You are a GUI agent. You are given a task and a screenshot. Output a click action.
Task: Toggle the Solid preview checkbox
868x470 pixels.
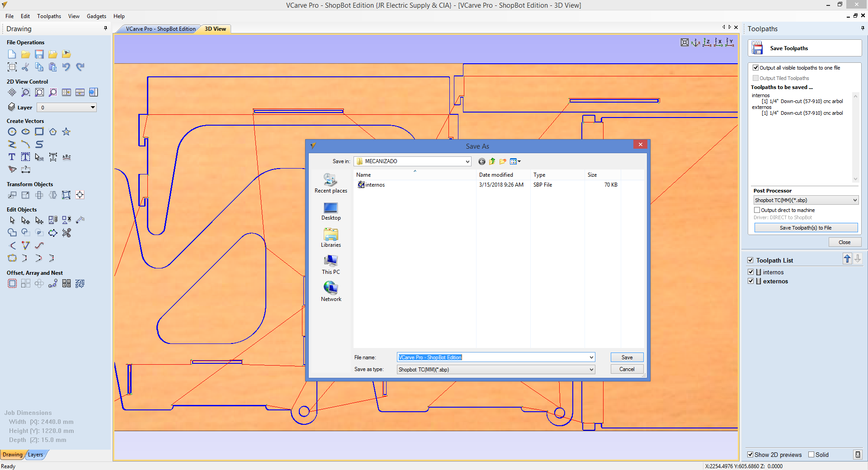tap(811, 455)
